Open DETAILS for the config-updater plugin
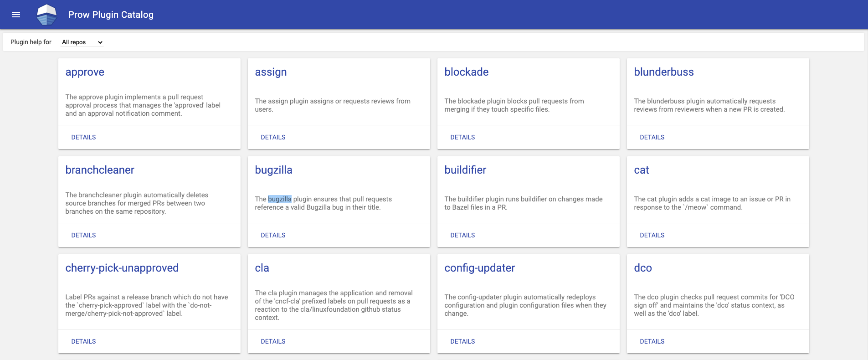The width and height of the screenshot is (868, 360). [462, 341]
